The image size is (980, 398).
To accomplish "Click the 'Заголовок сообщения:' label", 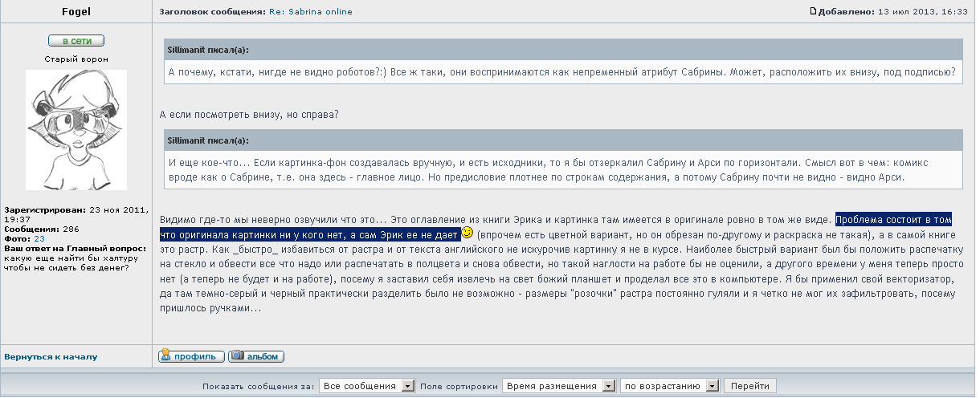I will [x=211, y=12].
